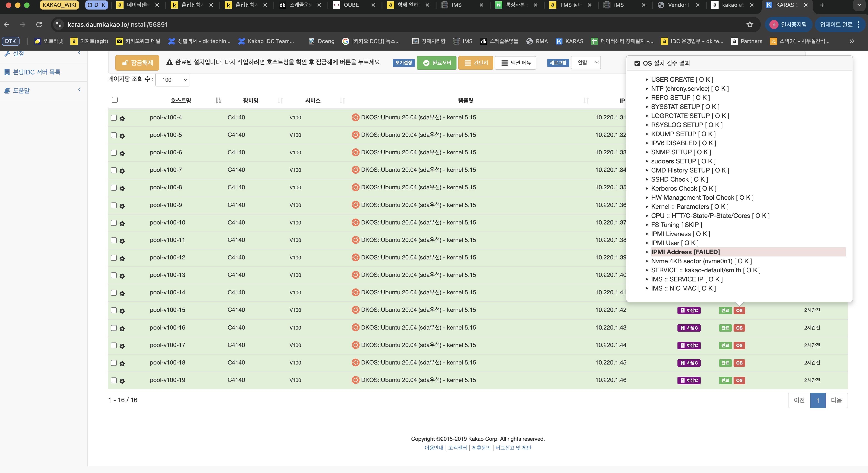Screen dimensions: 868x473
Task: Click FS Tuning [ SKIP ] result line
Action: coord(676,224)
